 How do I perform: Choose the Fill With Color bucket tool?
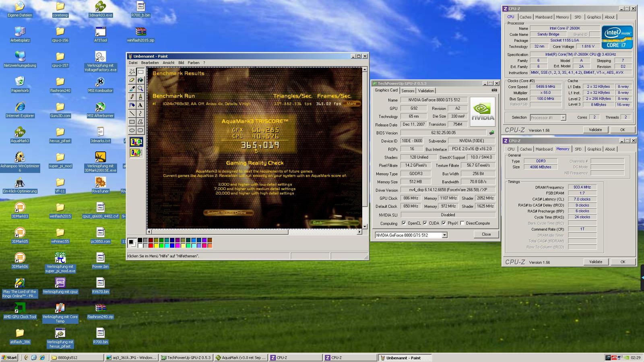click(140, 80)
